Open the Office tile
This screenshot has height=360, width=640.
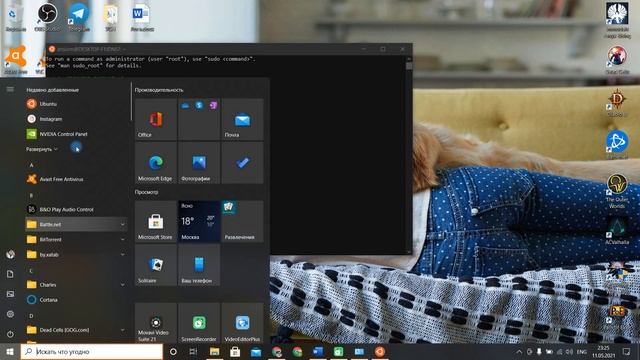click(x=156, y=120)
